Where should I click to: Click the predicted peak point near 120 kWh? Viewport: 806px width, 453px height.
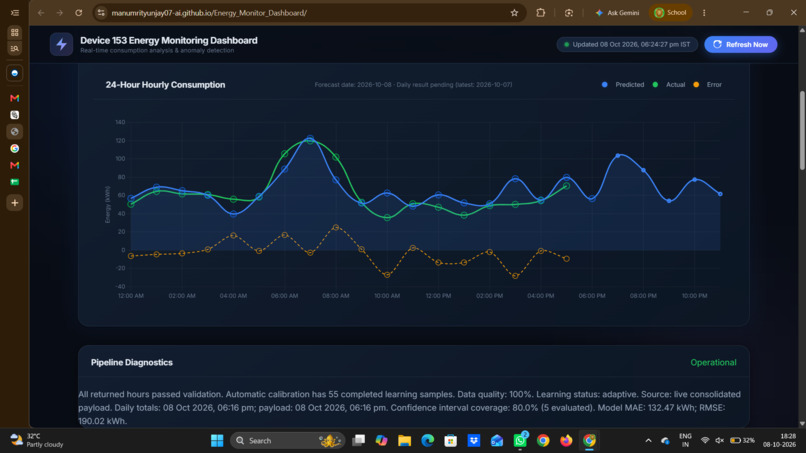pyautogui.click(x=310, y=139)
